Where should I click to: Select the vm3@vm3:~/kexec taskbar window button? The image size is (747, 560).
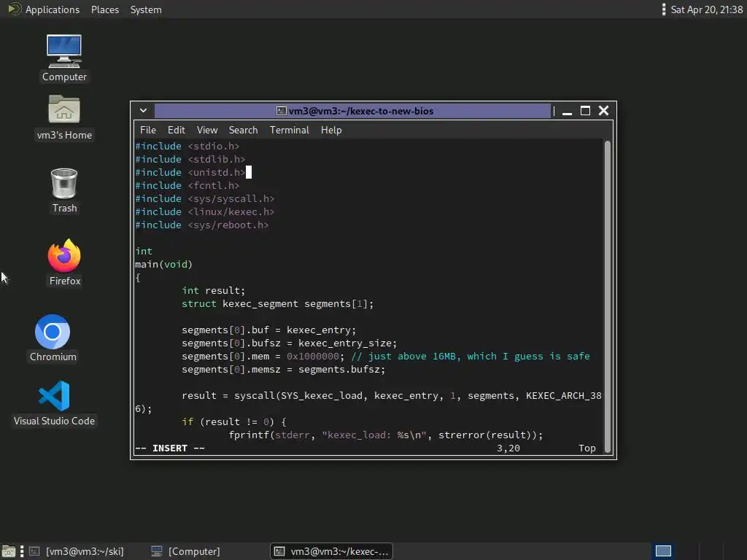(x=332, y=551)
